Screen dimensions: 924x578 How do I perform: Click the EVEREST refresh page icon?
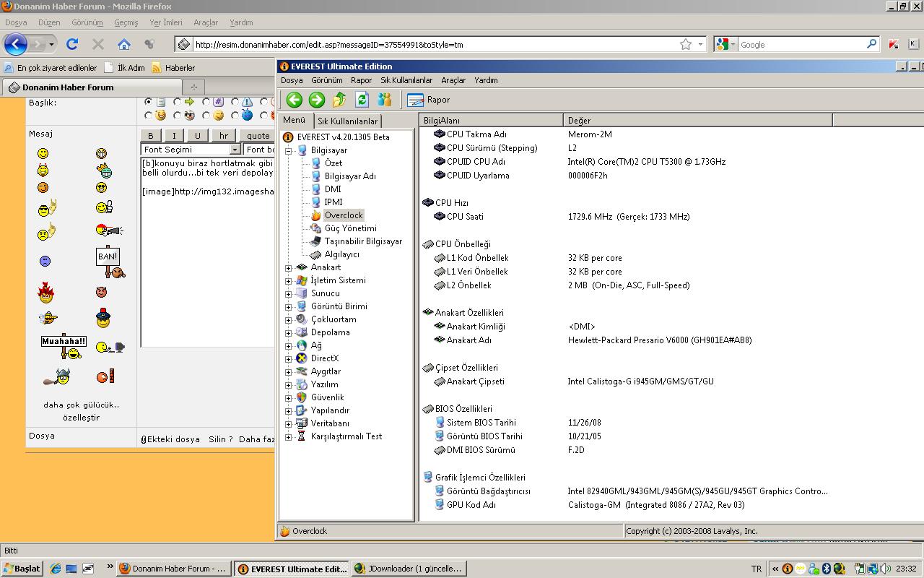[x=362, y=100]
